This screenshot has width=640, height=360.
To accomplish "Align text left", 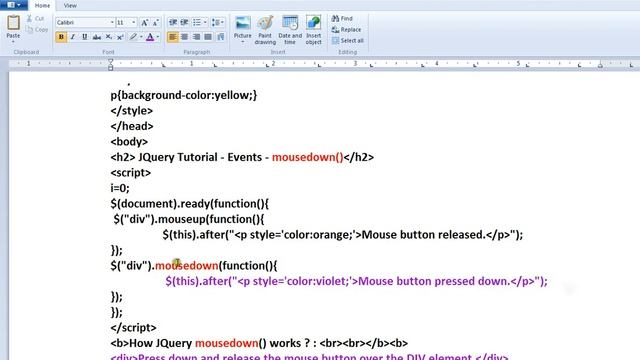I will tap(173, 37).
